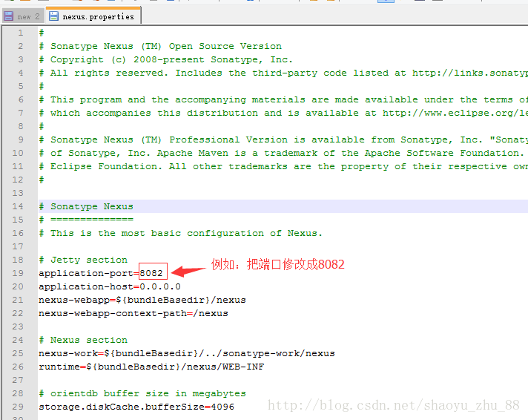The image size is (528, 420).
Task: Click the line mentioning "Apache Maven is a trademark"
Action: [281, 153]
